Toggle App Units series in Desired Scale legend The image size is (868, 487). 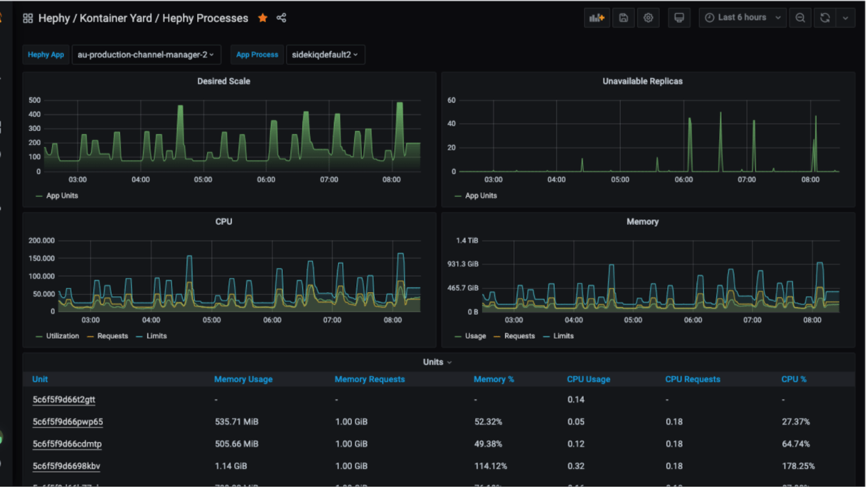pyautogui.click(x=62, y=196)
